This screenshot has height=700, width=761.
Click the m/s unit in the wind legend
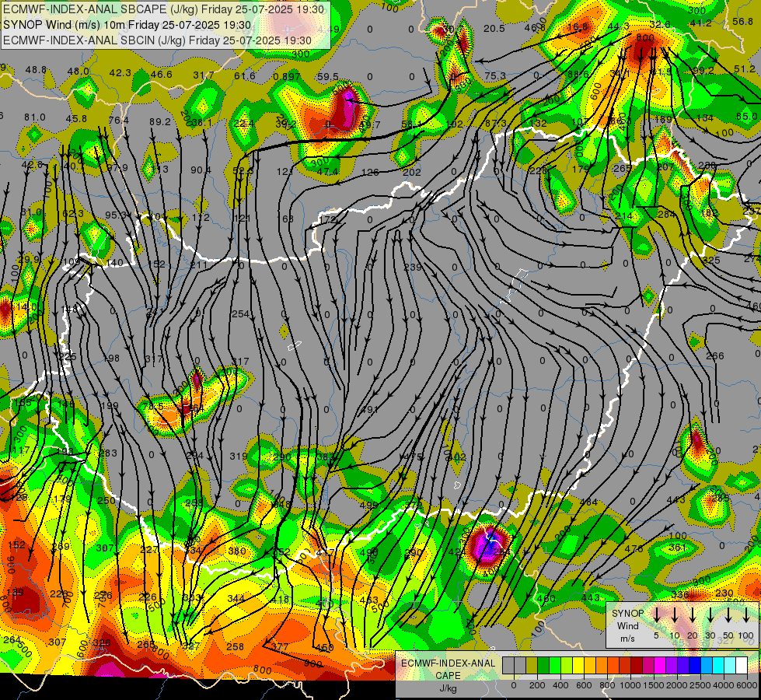(628, 639)
